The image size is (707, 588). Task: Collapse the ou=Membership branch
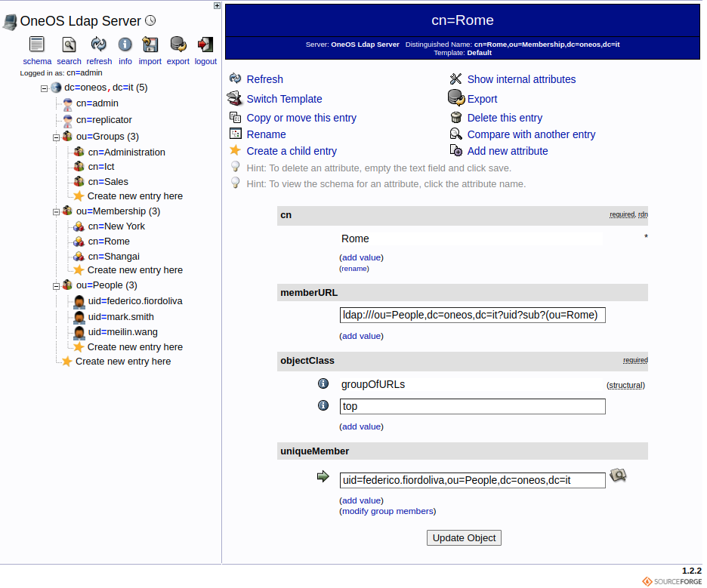[56, 212]
